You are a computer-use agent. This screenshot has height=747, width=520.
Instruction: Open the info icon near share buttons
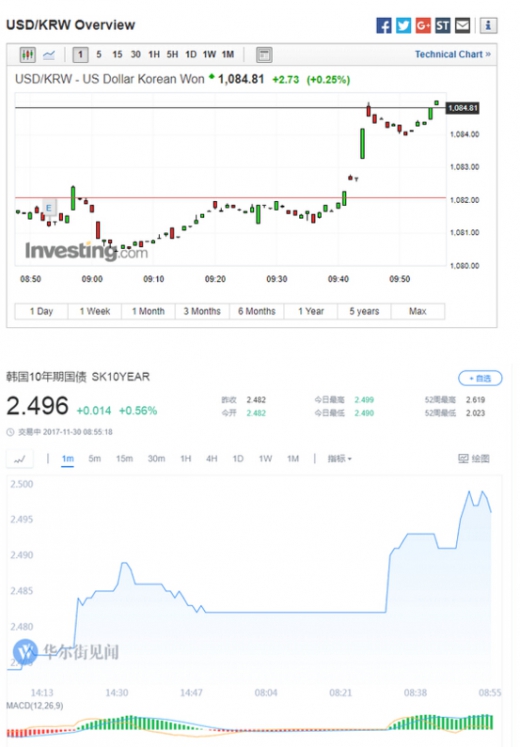(488, 25)
